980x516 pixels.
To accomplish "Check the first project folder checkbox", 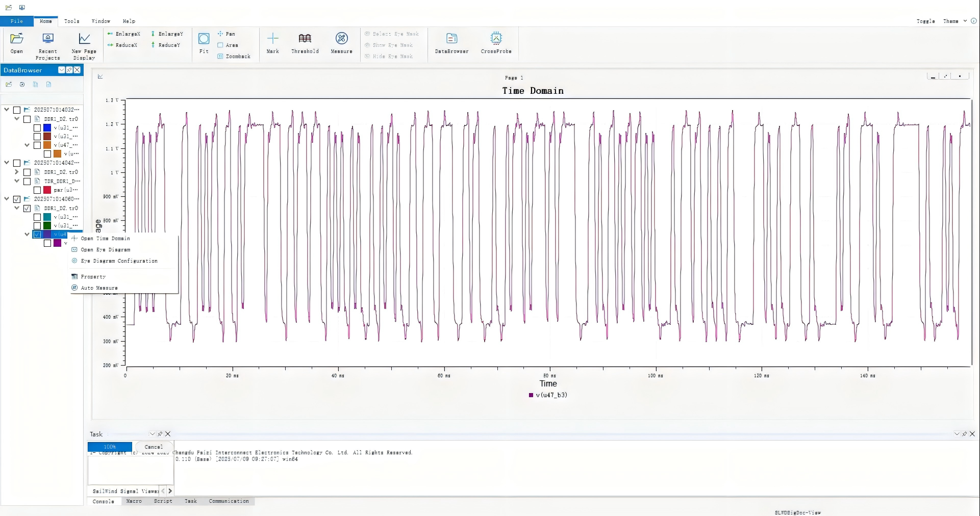I will pos(17,110).
